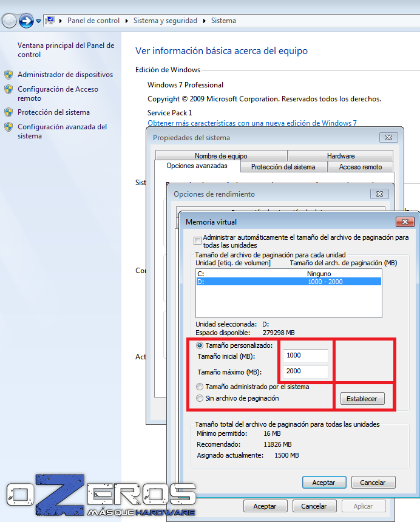
Task: Open Administrador de dispositivos link
Action: click(x=65, y=75)
